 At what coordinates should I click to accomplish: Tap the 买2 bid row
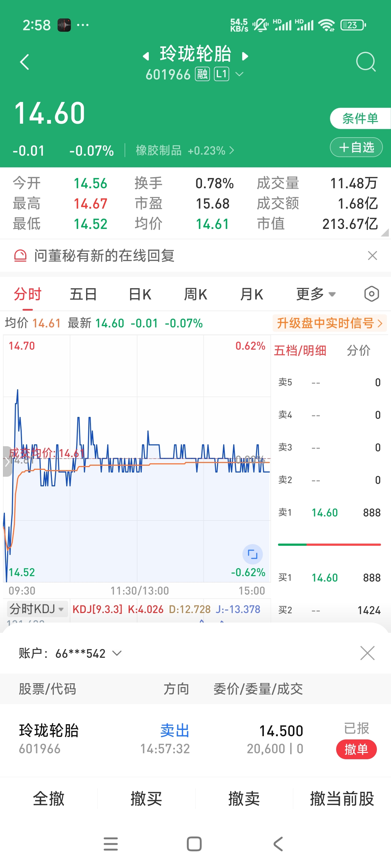click(329, 610)
